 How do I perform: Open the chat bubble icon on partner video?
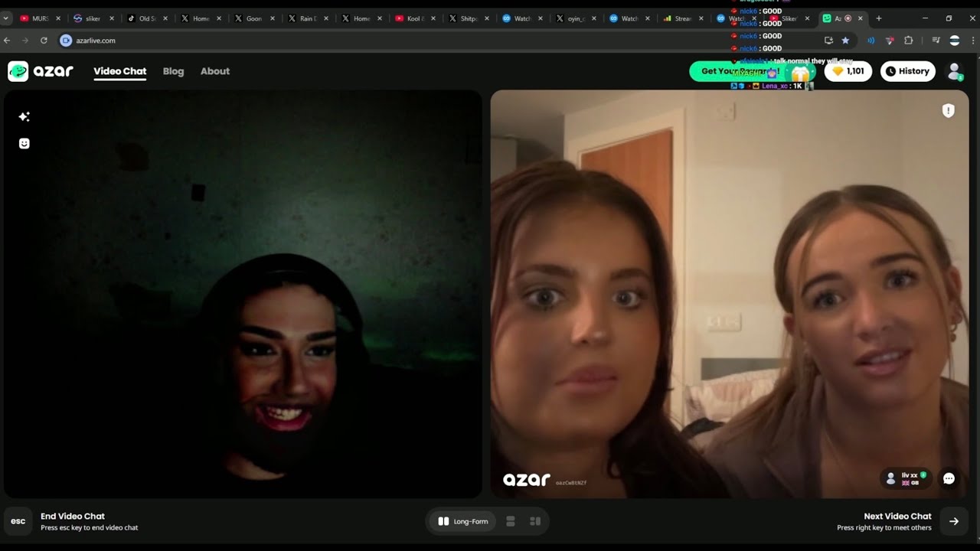[949, 478]
